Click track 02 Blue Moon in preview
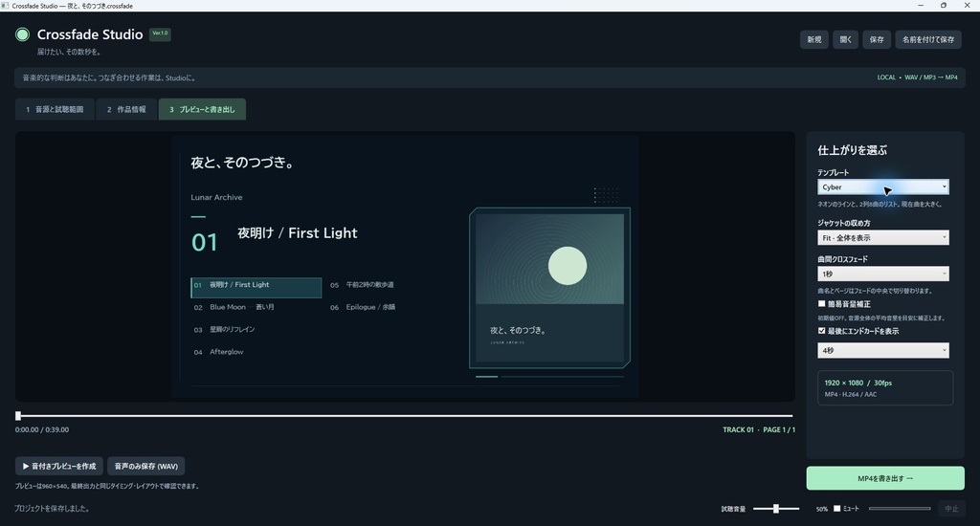This screenshot has width=980, height=526. (234, 307)
